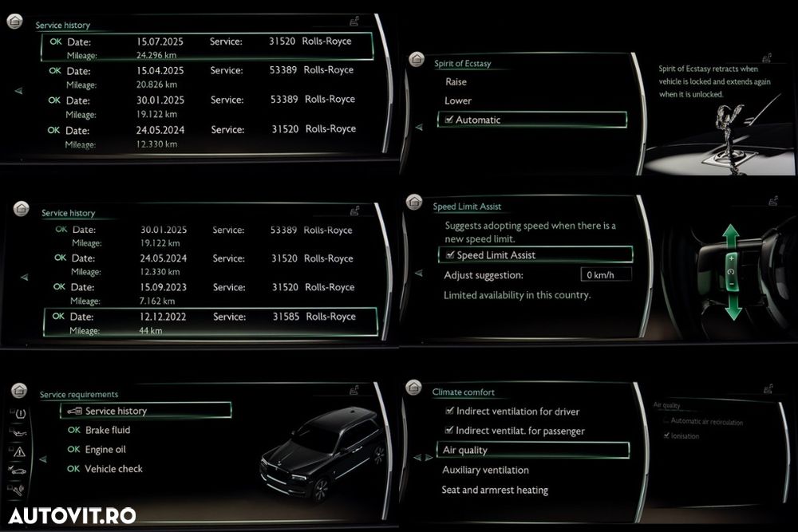Click 'Limited availability in this country.' text

pyautogui.click(x=517, y=295)
